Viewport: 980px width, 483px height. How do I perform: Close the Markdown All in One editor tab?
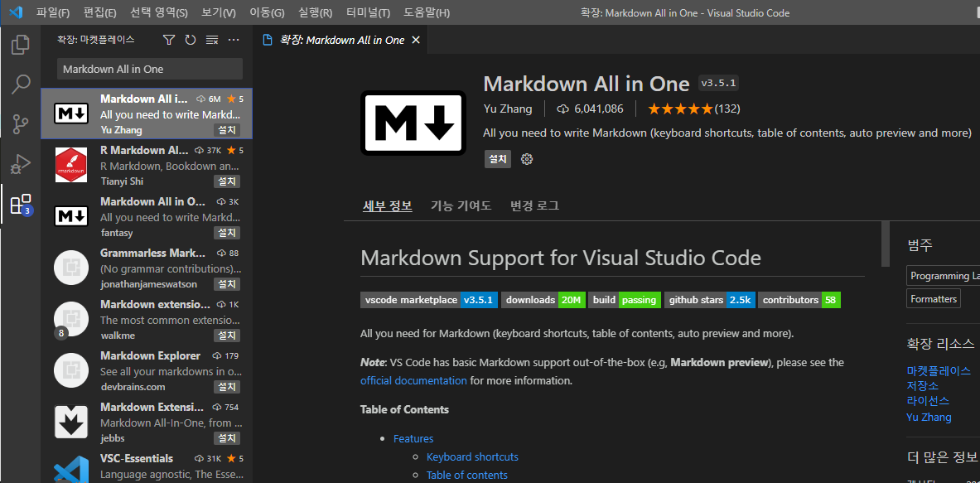416,40
